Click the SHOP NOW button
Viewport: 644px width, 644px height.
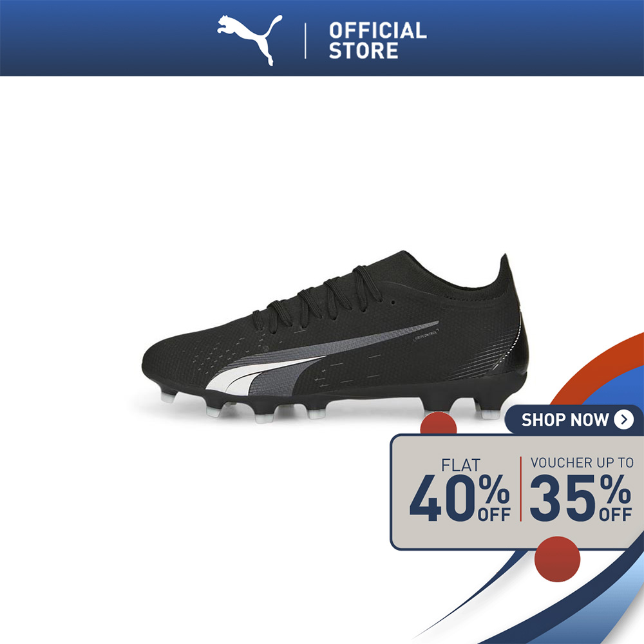574,420
